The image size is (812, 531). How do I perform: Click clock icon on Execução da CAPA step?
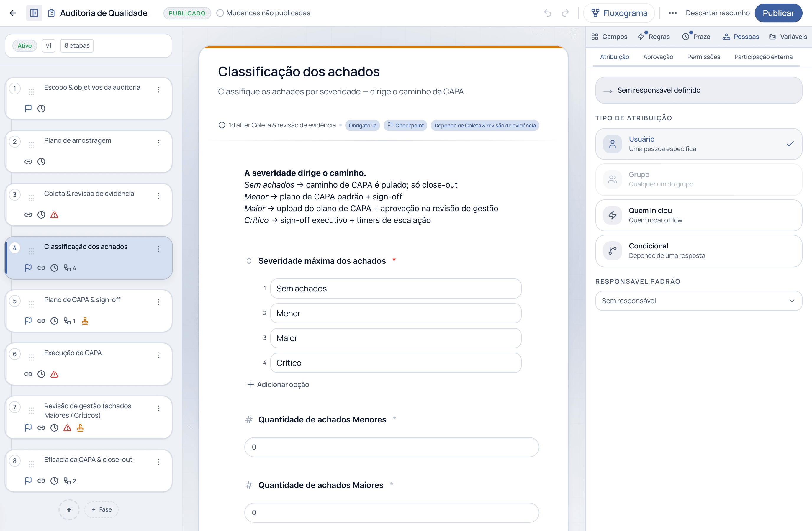[41, 374]
